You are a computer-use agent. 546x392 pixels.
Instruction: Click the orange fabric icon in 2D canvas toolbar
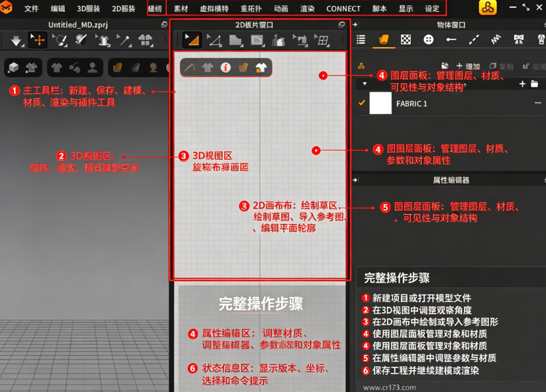click(243, 67)
